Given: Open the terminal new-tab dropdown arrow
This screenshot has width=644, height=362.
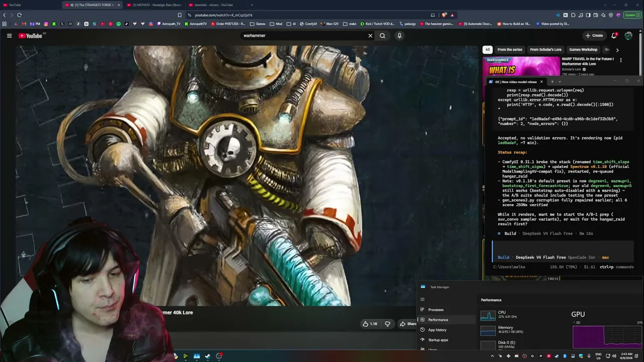Looking at the screenshot, I should [559, 82].
